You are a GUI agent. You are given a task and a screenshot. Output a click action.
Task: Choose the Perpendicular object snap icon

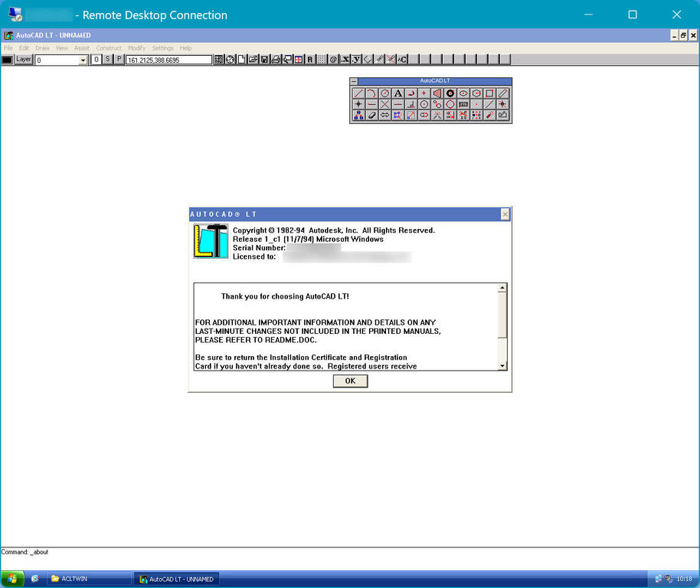[411, 104]
